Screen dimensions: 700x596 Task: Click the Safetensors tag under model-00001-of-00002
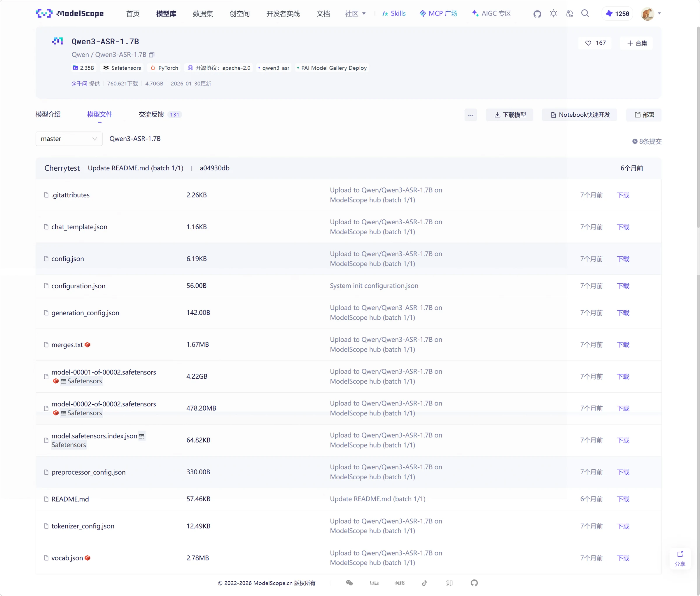(x=81, y=381)
